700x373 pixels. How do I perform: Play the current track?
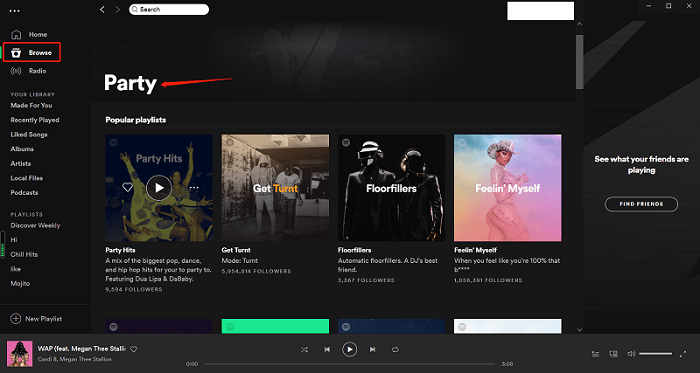pos(350,349)
